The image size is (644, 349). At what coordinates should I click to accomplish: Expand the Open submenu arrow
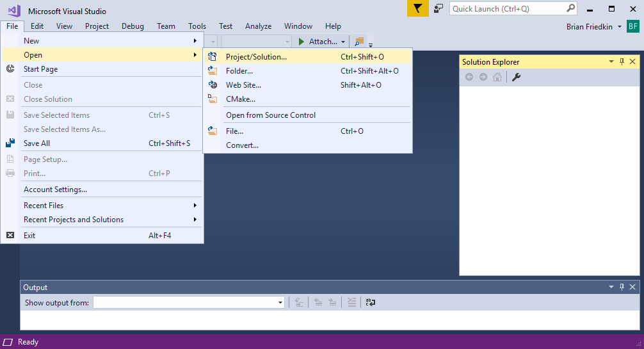(195, 54)
